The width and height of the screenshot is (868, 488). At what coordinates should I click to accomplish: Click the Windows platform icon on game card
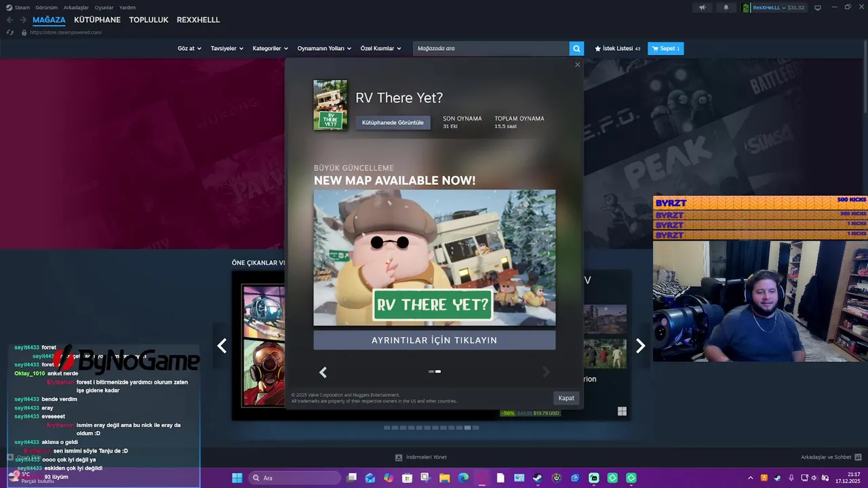coord(622,411)
